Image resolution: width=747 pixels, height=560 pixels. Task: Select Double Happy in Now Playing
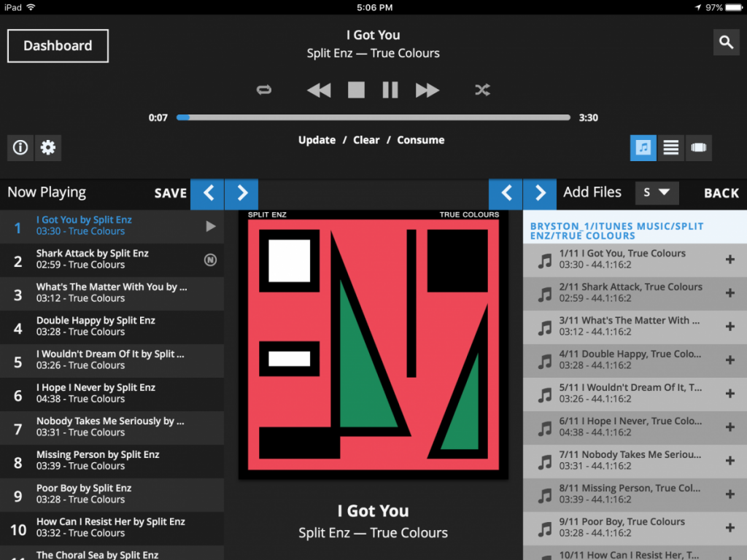coord(112,327)
